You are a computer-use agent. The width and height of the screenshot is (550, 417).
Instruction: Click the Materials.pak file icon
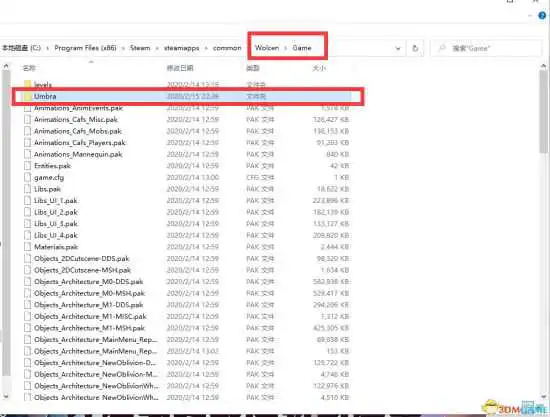[28, 247]
